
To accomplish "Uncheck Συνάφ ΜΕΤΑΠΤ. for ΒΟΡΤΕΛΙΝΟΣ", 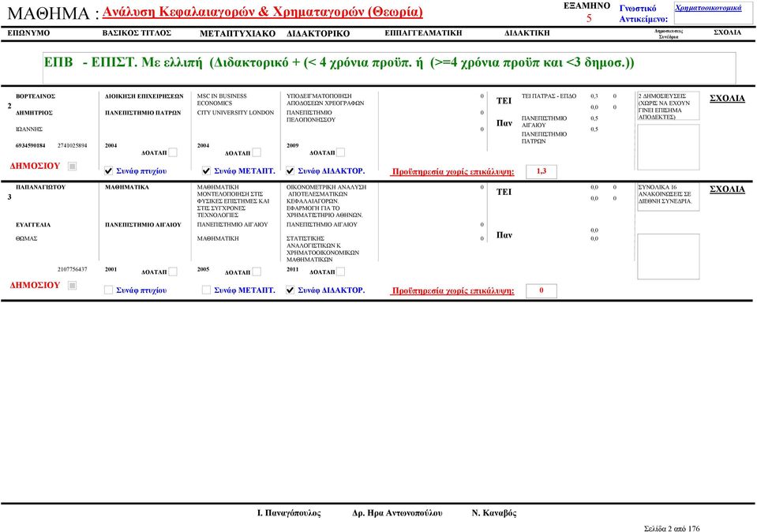I will point(206,171).
